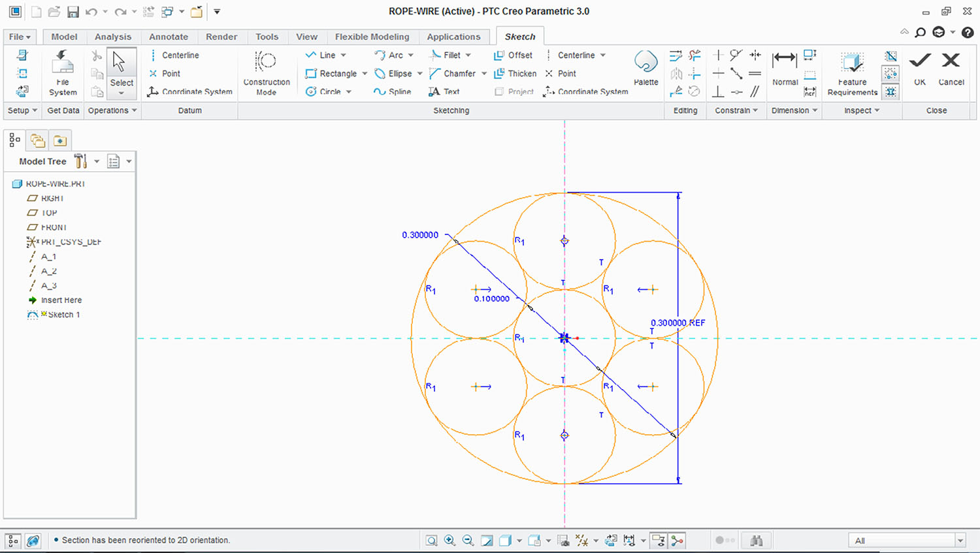
Task: Click the Open file icon in quick access toolbar
Action: click(54, 12)
